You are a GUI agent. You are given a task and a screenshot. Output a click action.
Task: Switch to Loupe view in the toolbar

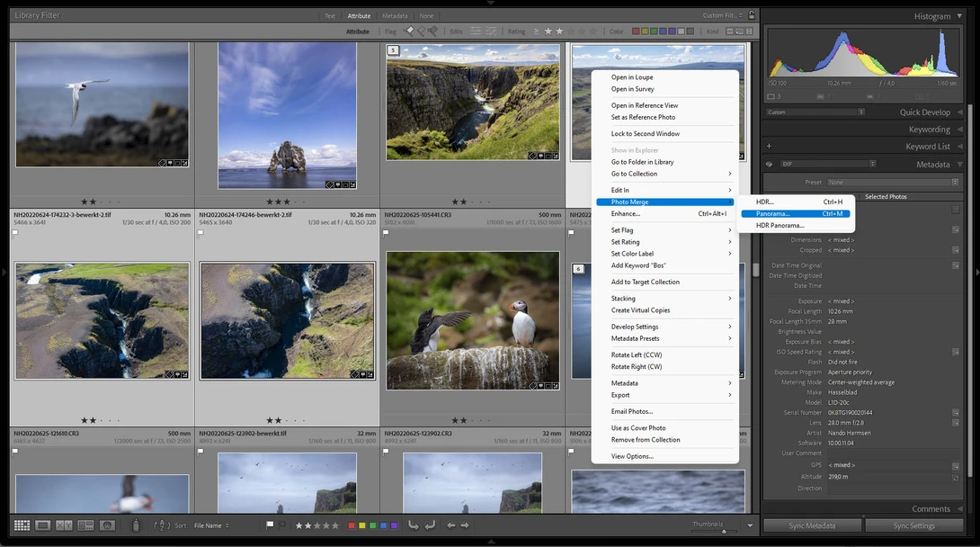42,525
